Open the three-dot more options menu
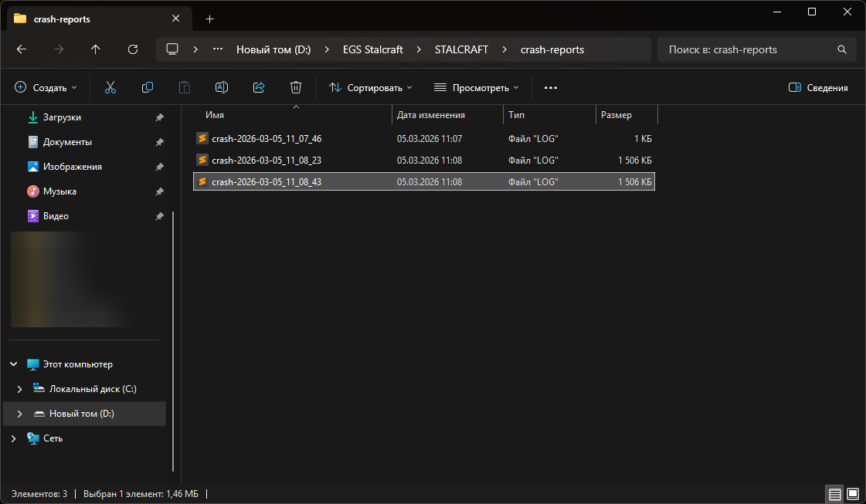Viewport: 866px width, 504px height. (x=551, y=87)
